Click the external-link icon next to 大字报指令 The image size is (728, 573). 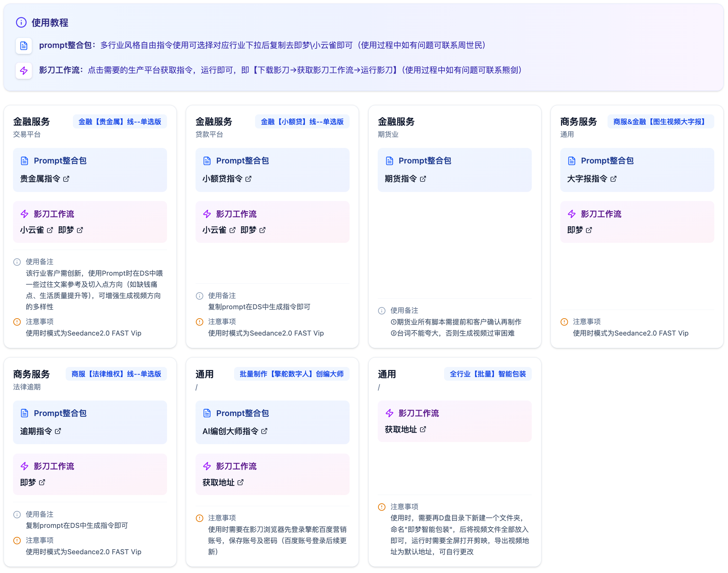pos(614,179)
